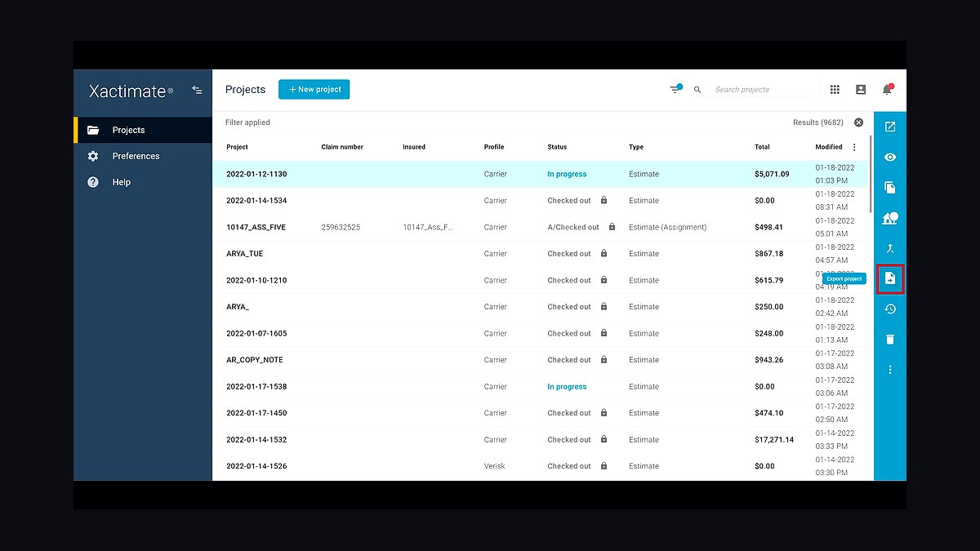Screen dimensions: 980x551
Task: Collapse the sidebar using the menu toggle icon
Action: point(197,90)
